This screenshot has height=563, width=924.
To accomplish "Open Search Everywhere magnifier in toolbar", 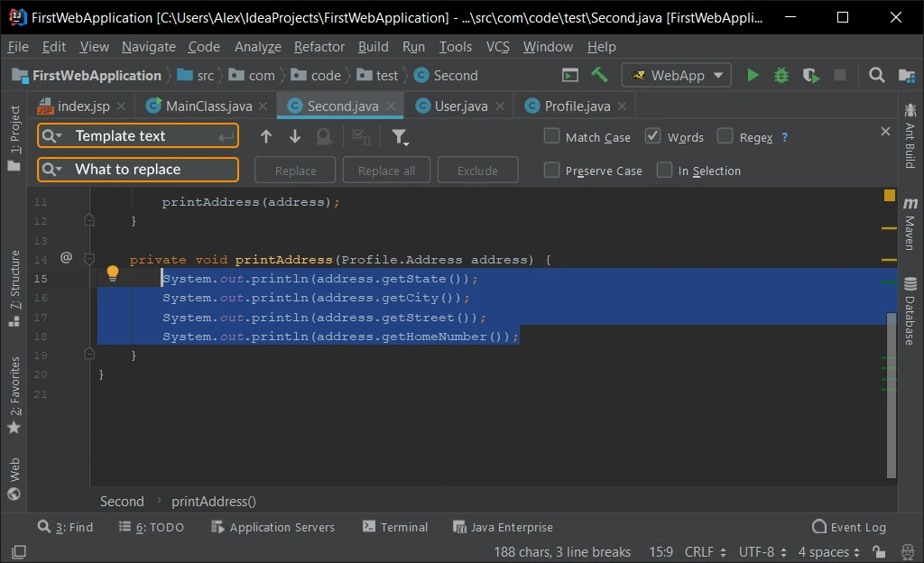I will pyautogui.click(x=876, y=76).
